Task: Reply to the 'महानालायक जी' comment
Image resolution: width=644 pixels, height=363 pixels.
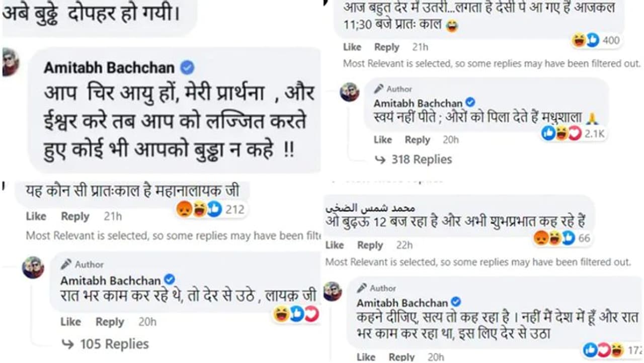Action: click(75, 216)
